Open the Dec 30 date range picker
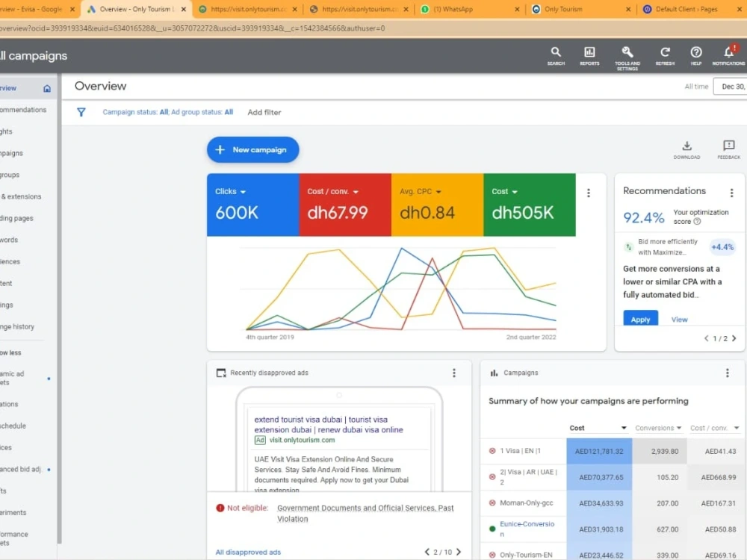This screenshot has height=560, width=747. (x=731, y=87)
